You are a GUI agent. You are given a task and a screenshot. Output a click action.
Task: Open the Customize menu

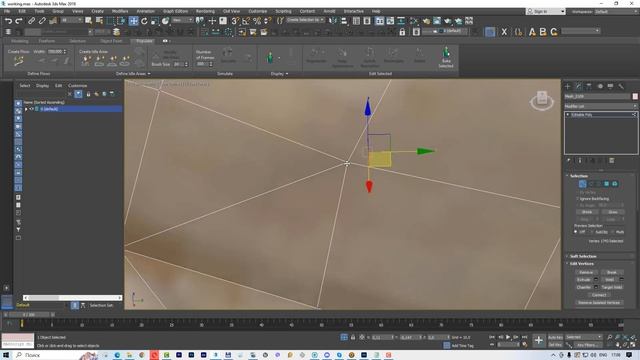(258, 11)
